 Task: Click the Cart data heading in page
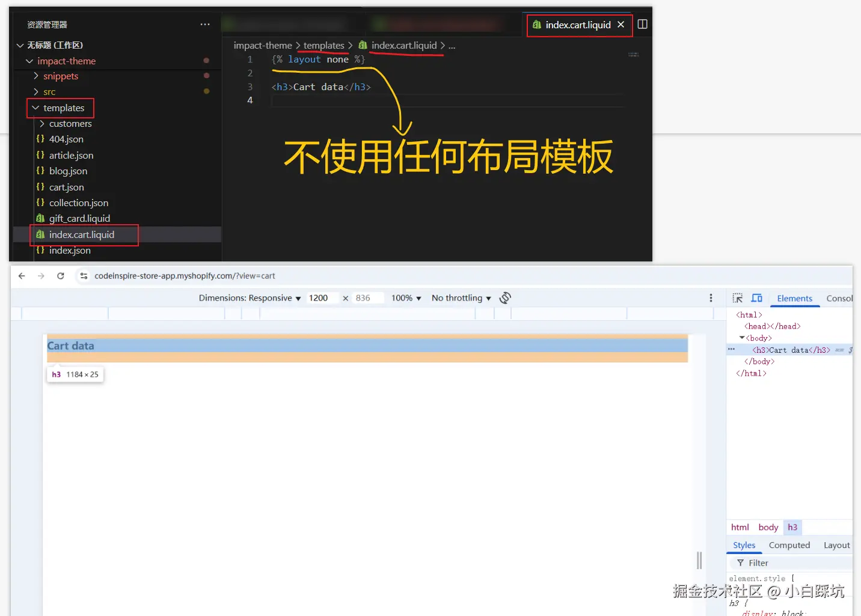pyautogui.click(x=70, y=346)
